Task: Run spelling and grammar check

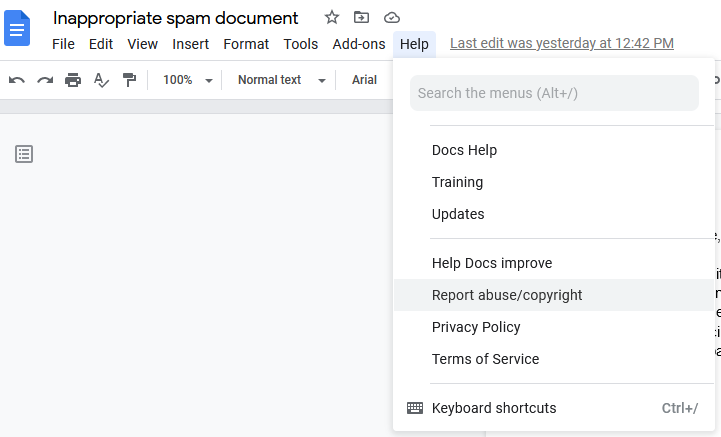Action: (x=101, y=80)
